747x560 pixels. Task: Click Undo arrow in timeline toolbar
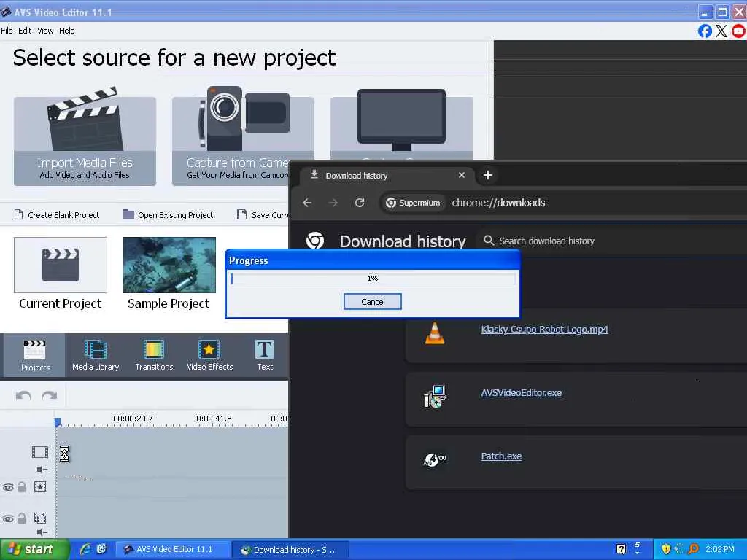(x=23, y=396)
